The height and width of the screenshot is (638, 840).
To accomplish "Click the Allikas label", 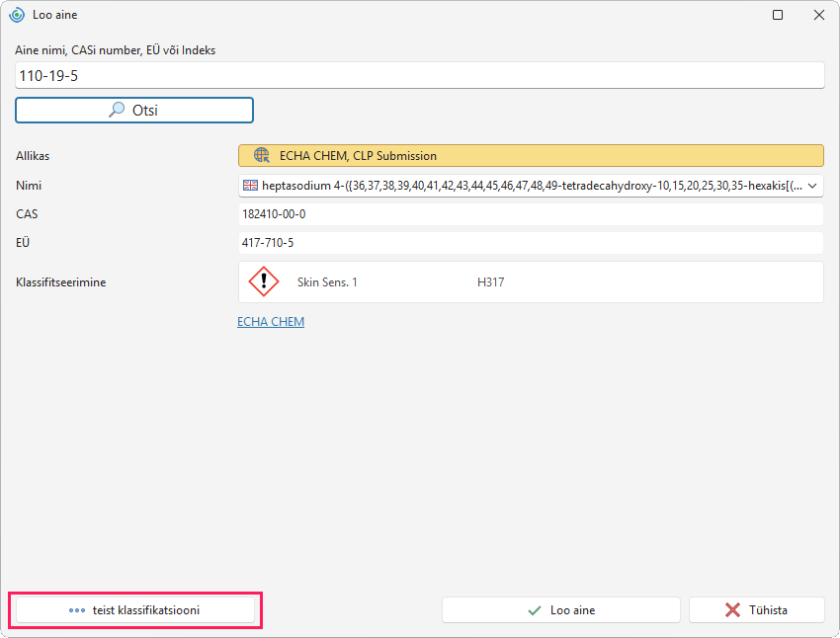I will tap(33, 156).
